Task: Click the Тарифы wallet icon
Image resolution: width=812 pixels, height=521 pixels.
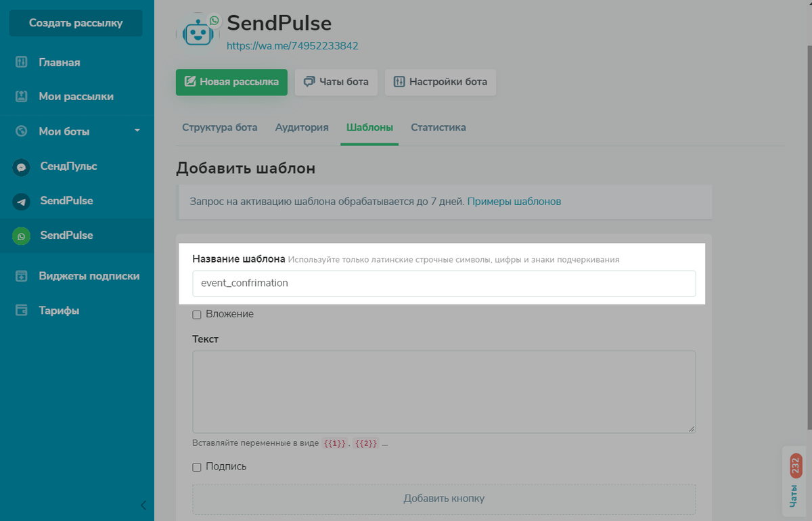Action: [22, 311]
